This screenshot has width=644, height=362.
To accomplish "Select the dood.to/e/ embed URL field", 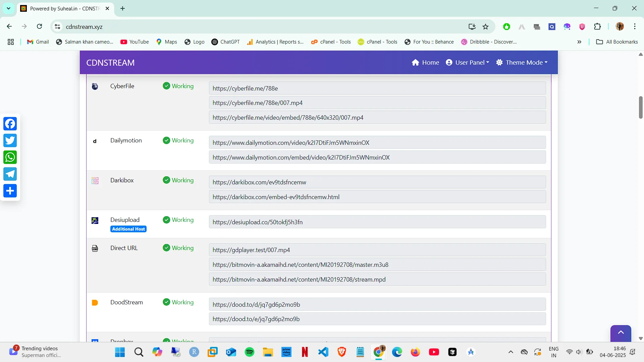I will pos(377,319).
